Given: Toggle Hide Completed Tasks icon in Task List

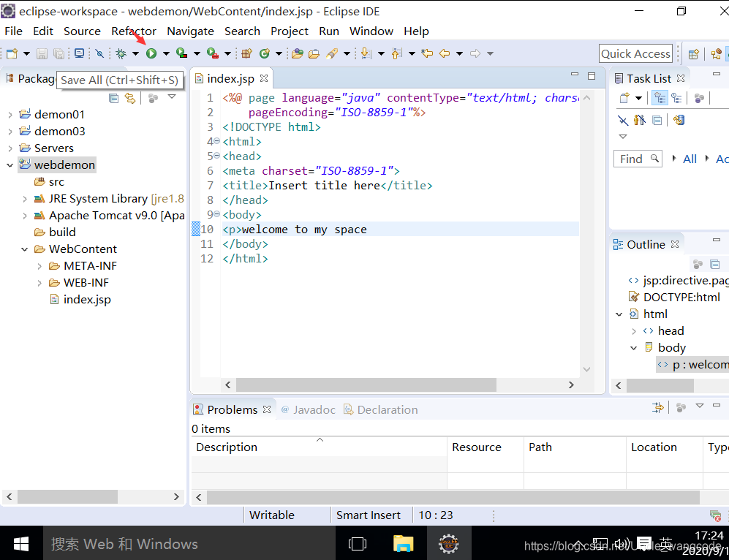Looking at the screenshot, I should click(x=623, y=121).
